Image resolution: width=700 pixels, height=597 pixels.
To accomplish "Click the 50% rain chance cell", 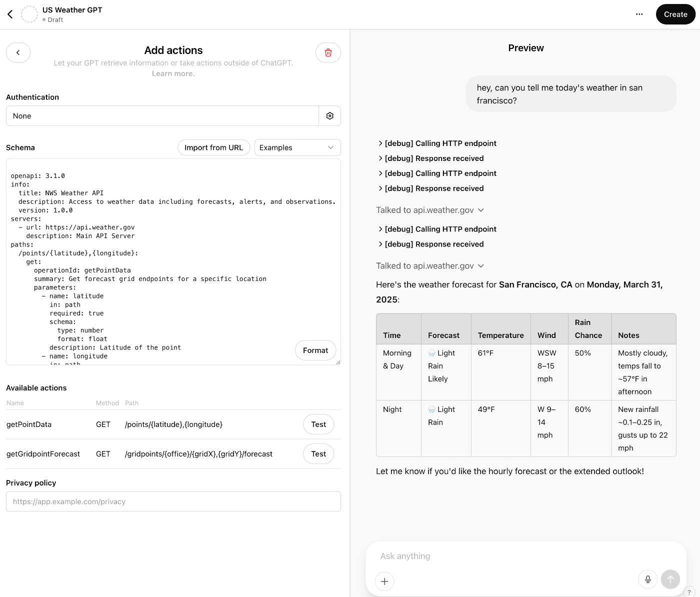I will 589,372.
